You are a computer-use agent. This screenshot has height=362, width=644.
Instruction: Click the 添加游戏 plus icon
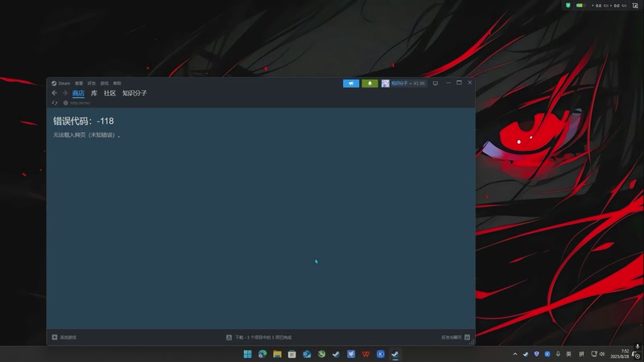click(55, 337)
